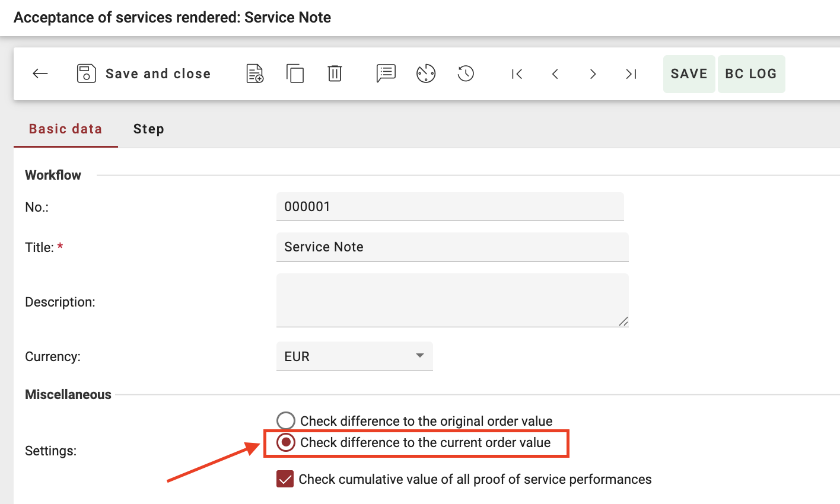This screenshot has width=840, height=504.
Task: Select 'Check difference to the current order value'
Action: click(x=286, y=443)
